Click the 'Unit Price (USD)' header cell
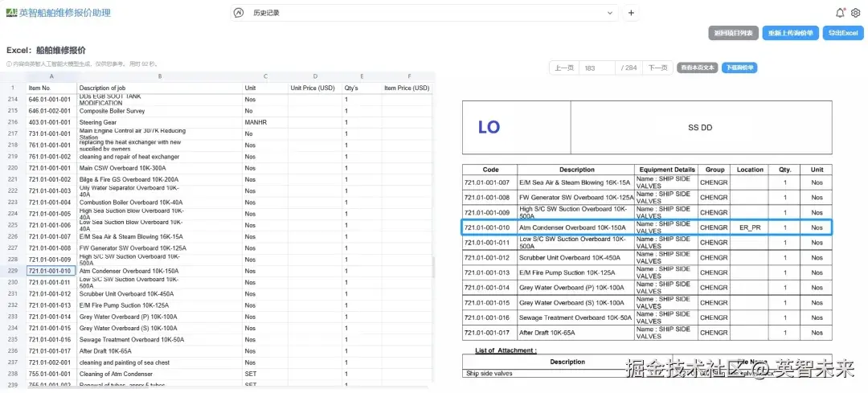Viewport: 868px width, 393px height. coord(315,88)
